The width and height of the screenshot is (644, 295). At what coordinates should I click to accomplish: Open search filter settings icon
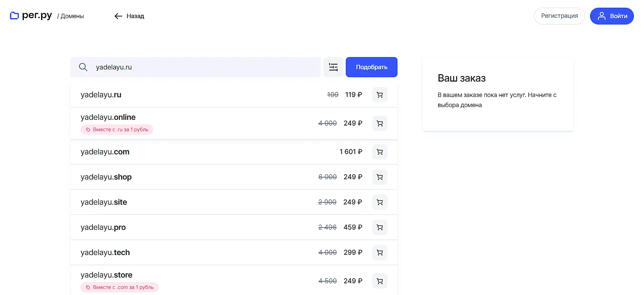[333, 67]
